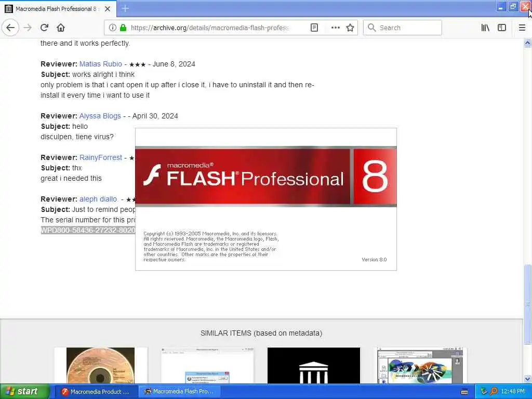
Task: Toggle the sidebar icon in toolbar
Action: click(502, 28)
